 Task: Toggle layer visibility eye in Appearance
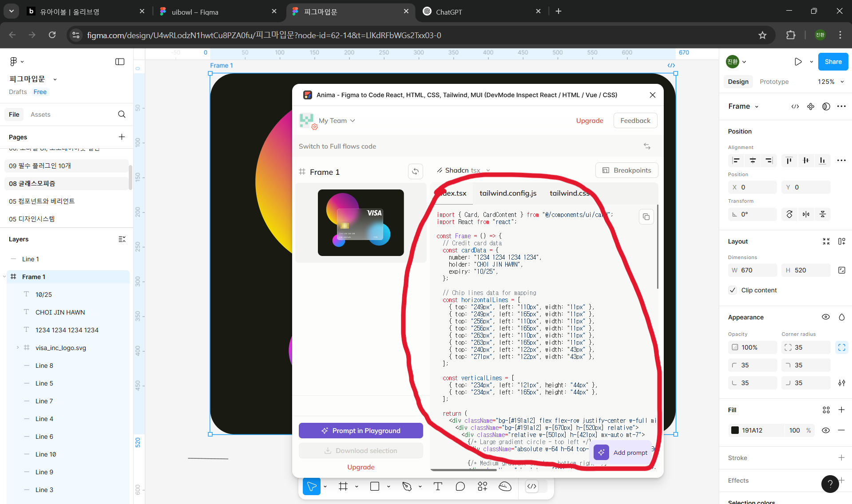(x=826, y=317)
